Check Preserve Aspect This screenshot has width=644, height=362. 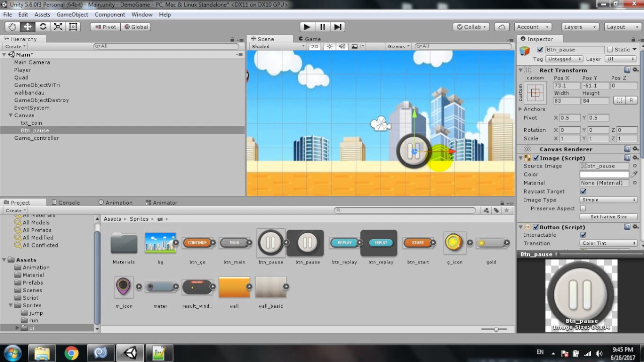(x=583, y=209)
